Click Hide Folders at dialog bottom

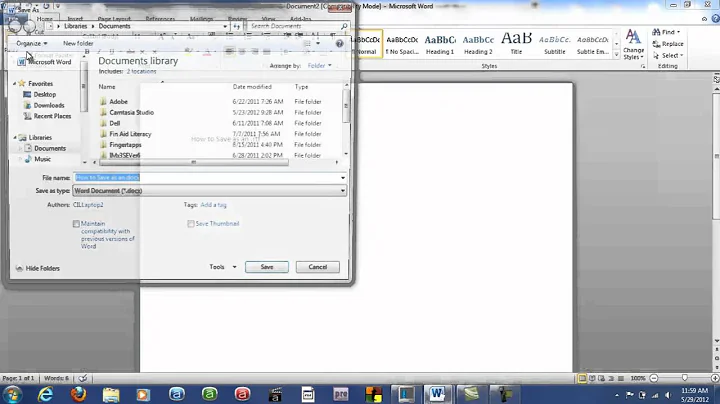[x=38, y=268]
